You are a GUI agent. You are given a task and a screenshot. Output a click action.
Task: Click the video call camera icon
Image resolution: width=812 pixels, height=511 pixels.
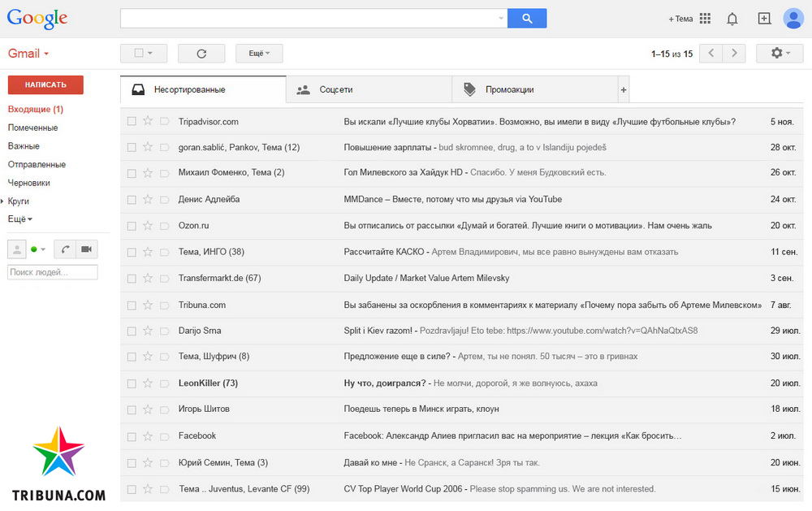(85, 249)
